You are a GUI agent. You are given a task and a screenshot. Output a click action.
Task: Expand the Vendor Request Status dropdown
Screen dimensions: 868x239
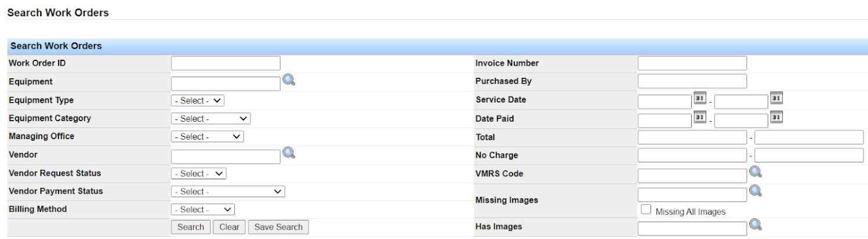199,173
